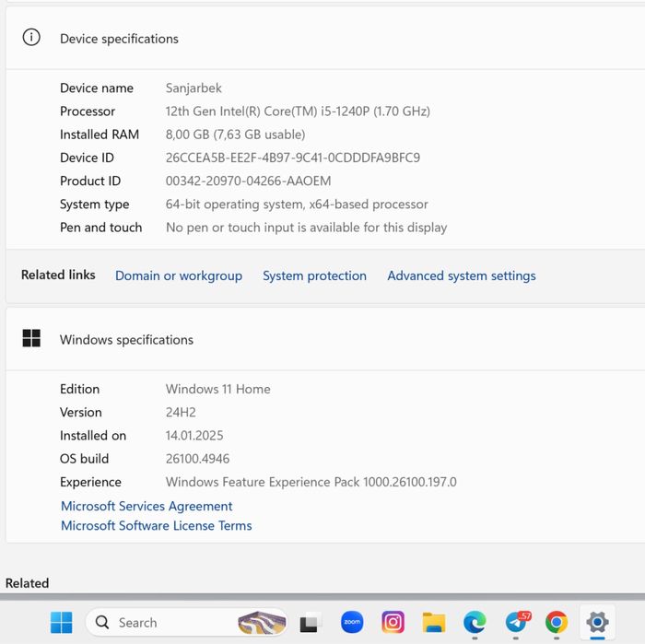This screenshot has height=644, width=645.
Task: Open the Microsoft Services Agreement
Action: pyautogui.click(x=147, y=506)
